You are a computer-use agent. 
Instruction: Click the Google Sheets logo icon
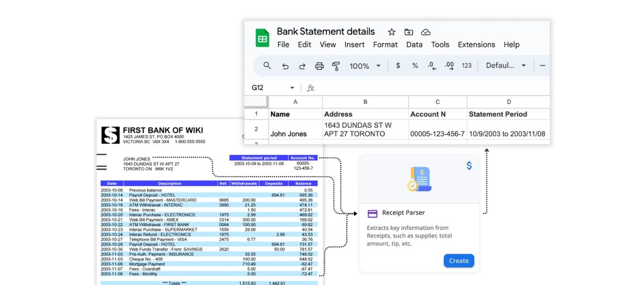click(262, 38)
